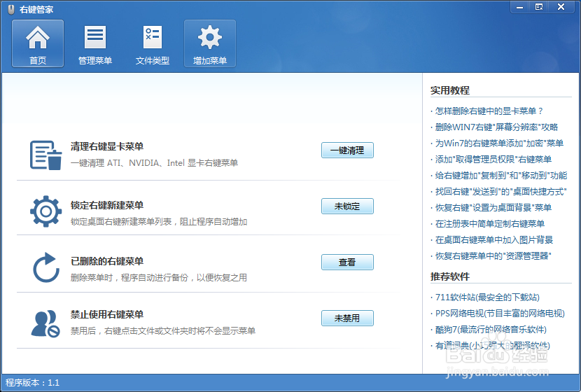581x392 pixels.
Task: Click the restore arrow icon for 已删除的右键菜单
Action: pos(46,267)
